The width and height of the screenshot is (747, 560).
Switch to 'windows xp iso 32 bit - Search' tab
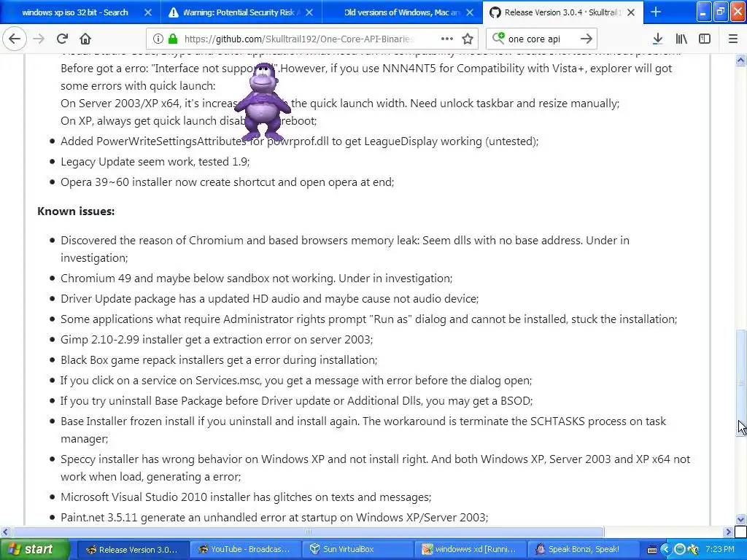click(80, 12)
